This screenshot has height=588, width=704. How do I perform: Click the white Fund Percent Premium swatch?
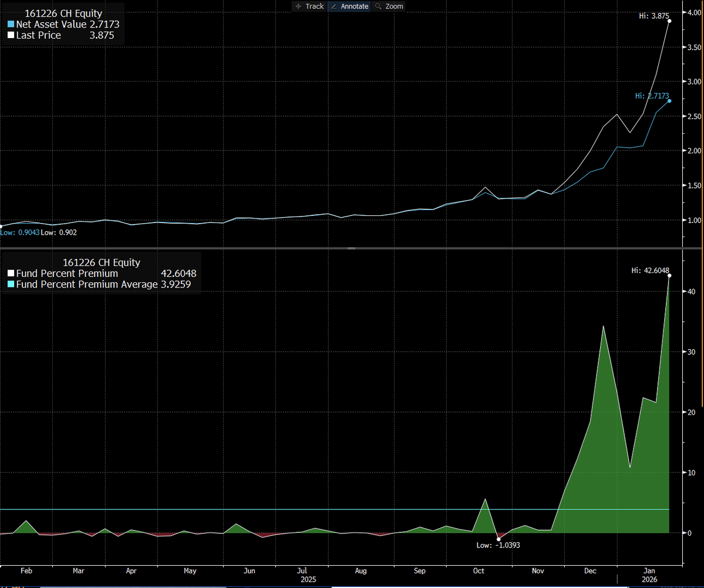coord(11,273)
